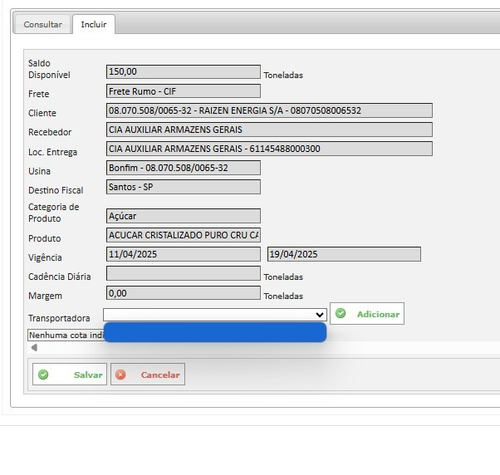
Task: Click the Destino Fiscal field Santos - SP
Action: click(x=183, y=187)
